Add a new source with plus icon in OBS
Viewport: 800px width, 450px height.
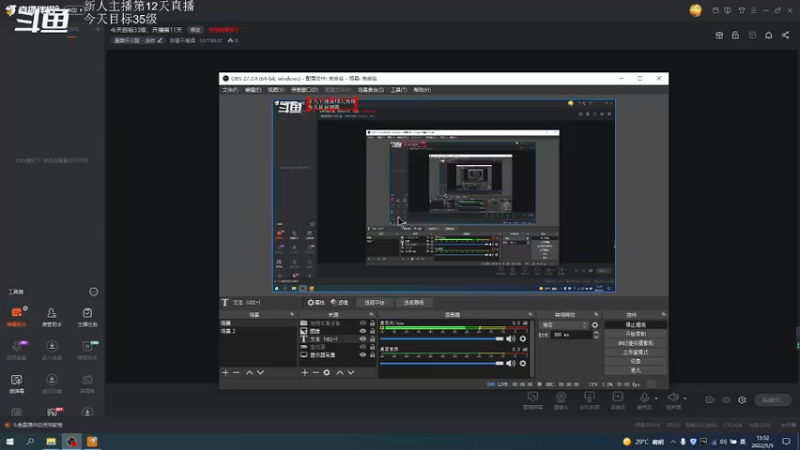click(x=305, y=372)
